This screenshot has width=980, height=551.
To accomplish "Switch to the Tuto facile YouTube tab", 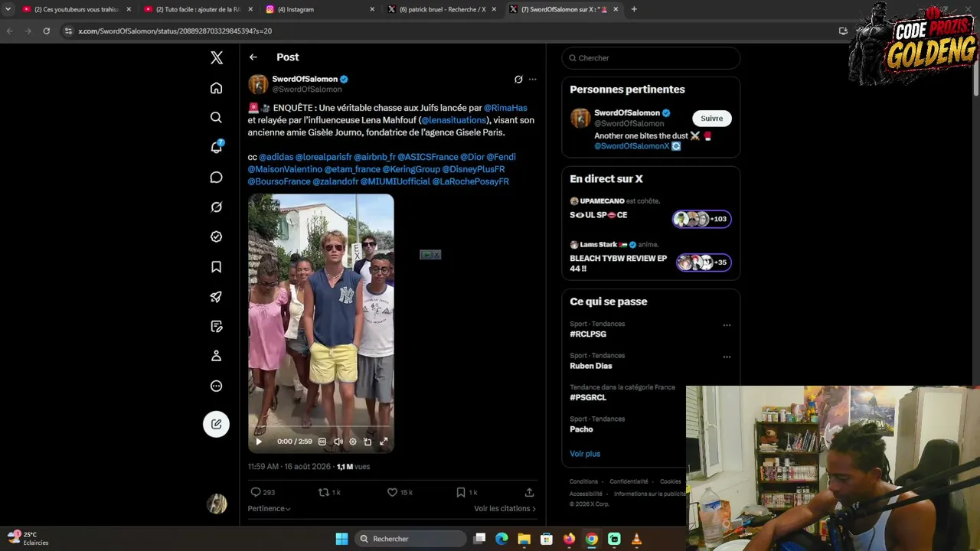I will coord(198,9).
